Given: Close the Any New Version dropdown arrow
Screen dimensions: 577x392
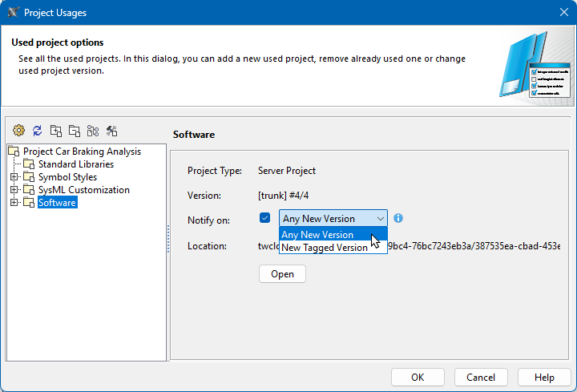Looking at the screenshot, I should 380,219.
